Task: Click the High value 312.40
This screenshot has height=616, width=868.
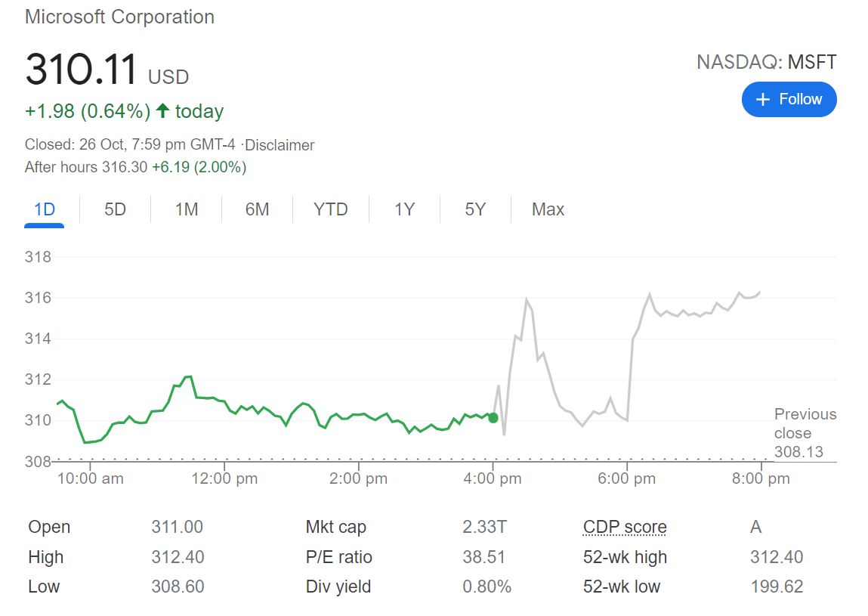Action: pyautogui.click(x=178, y=557)
